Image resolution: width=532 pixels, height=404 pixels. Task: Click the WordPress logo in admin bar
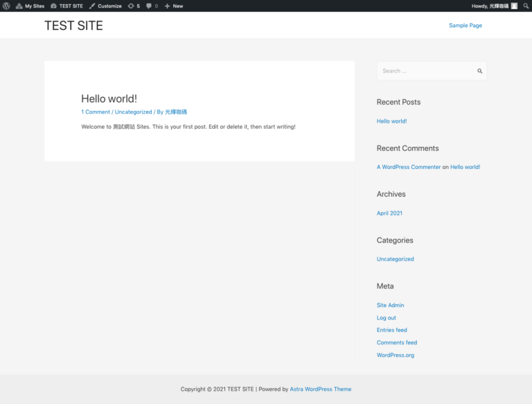[6, 6]
